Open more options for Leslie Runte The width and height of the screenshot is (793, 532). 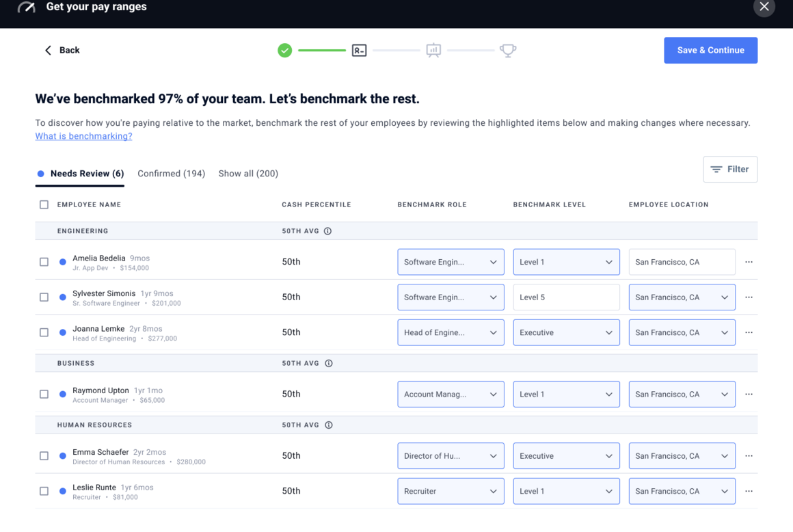(x=749, y=492)
